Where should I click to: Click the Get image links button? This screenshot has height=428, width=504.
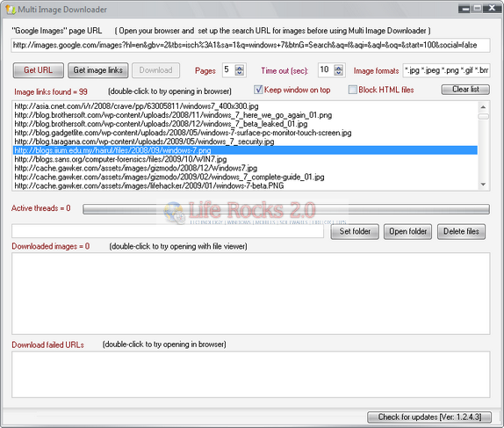(97, 70)
